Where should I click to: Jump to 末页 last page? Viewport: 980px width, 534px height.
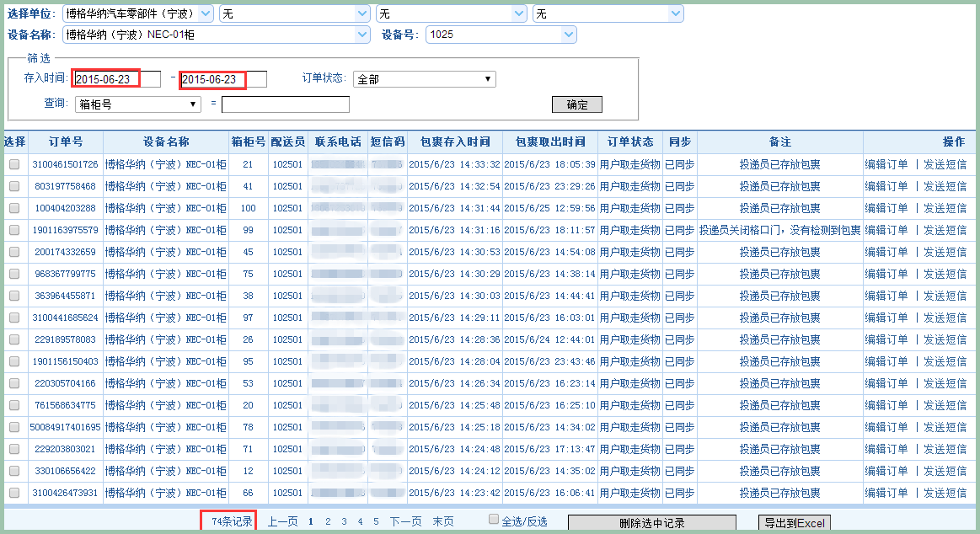pos(443,522)
